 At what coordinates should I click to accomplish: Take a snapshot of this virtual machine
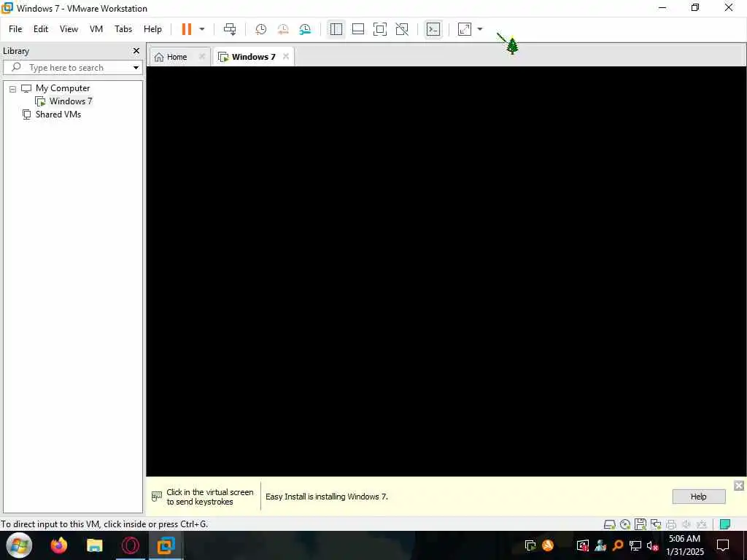coord(260,29)
